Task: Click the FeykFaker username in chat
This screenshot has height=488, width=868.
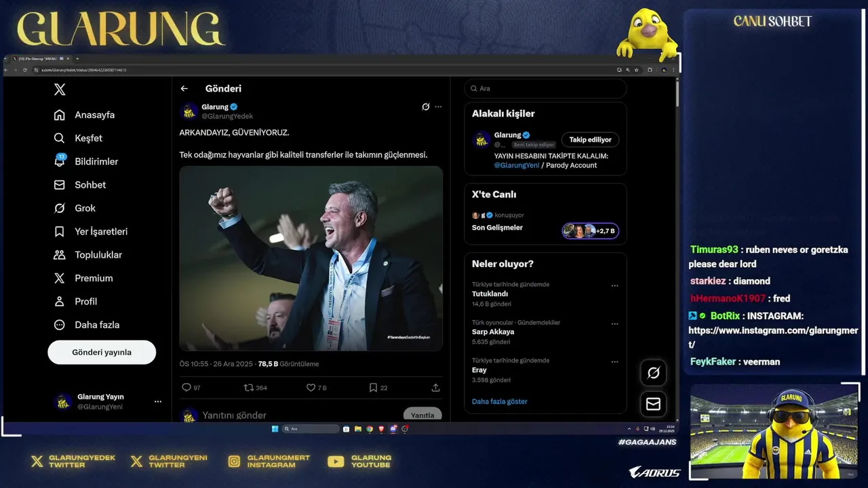Action: tap(713, 362)
